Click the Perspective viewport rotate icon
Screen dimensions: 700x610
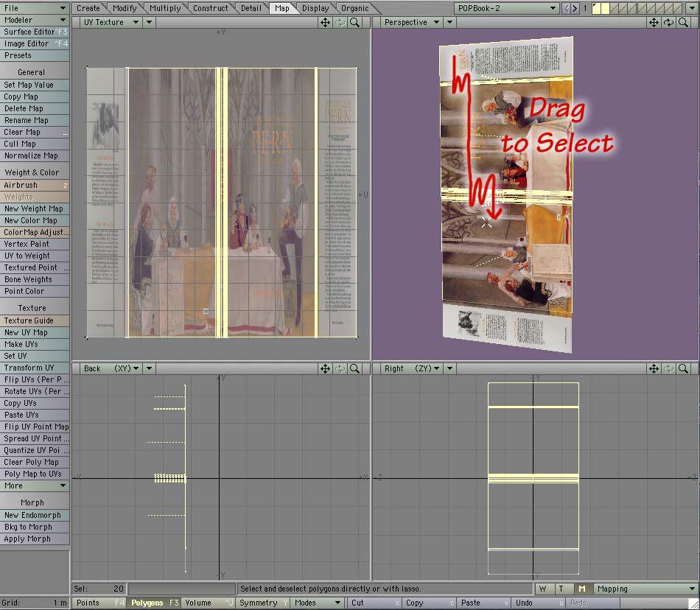(x=668, y=22)
